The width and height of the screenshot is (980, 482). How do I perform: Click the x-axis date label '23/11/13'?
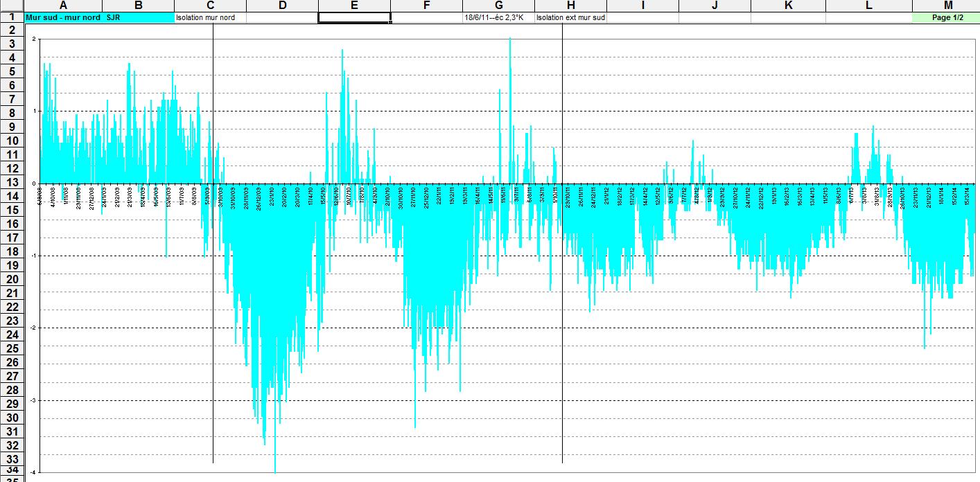[x=916, y=199]
